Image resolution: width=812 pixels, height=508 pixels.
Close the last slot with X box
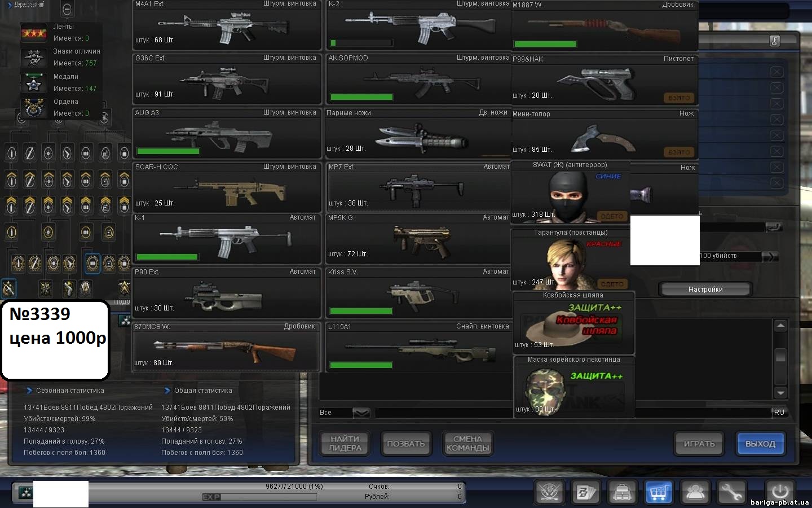pyautogui.click(x=776, y=183)
